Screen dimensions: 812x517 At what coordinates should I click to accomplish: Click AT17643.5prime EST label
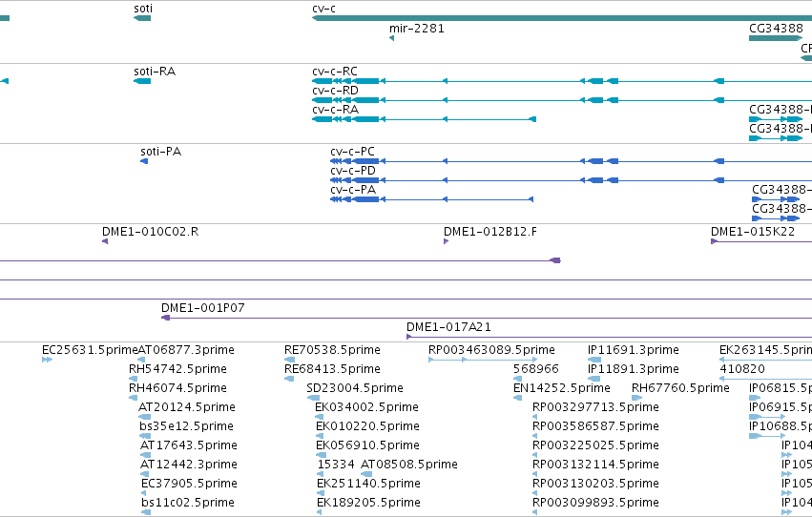[189, 445]
